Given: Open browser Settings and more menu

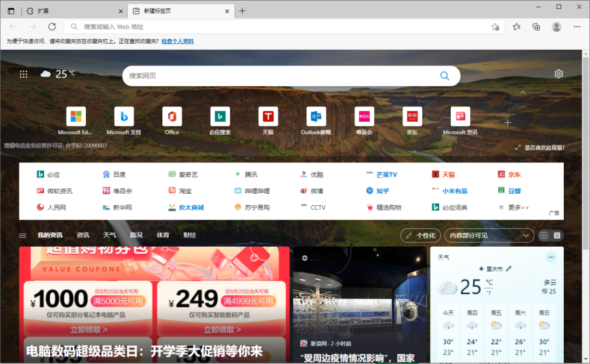Looking at the screenshot, I should point(577,27).
